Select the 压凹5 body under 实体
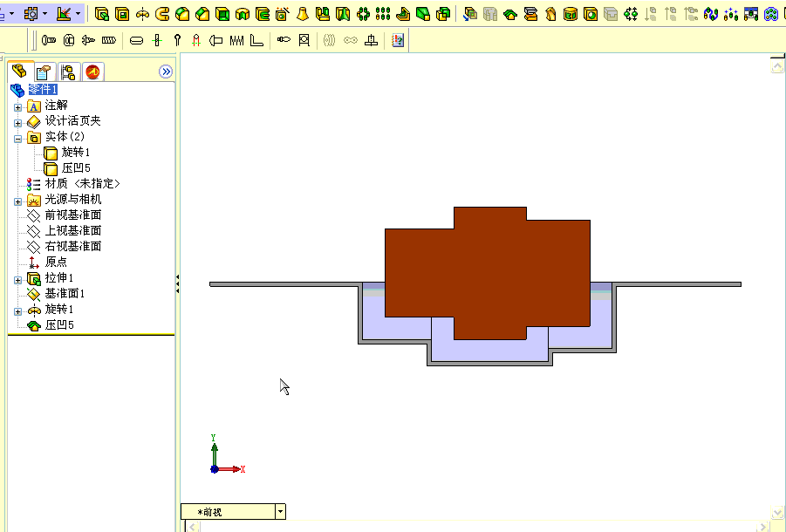The image size is (786, 532). [x=76, y=167]
